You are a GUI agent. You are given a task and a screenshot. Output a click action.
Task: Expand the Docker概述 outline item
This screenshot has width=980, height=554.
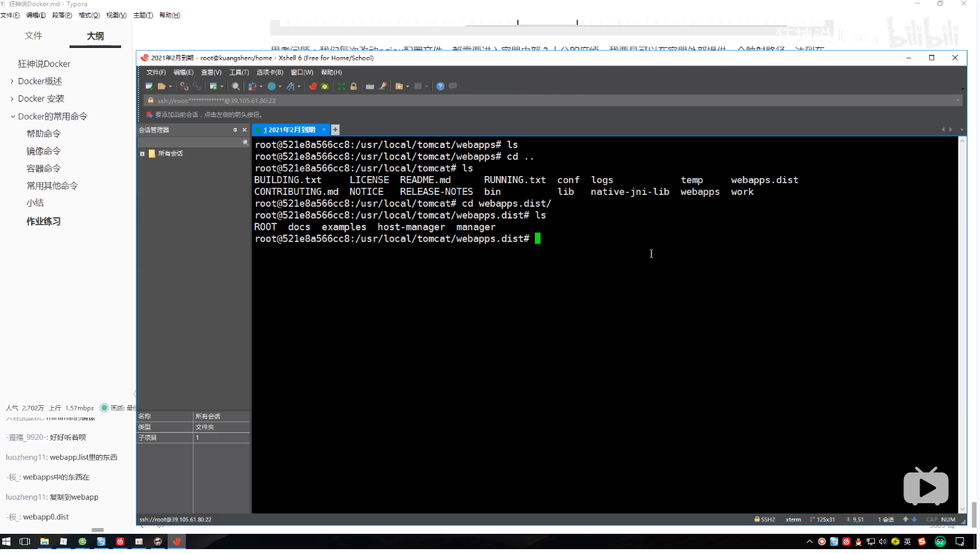click(x=12, y=81)
